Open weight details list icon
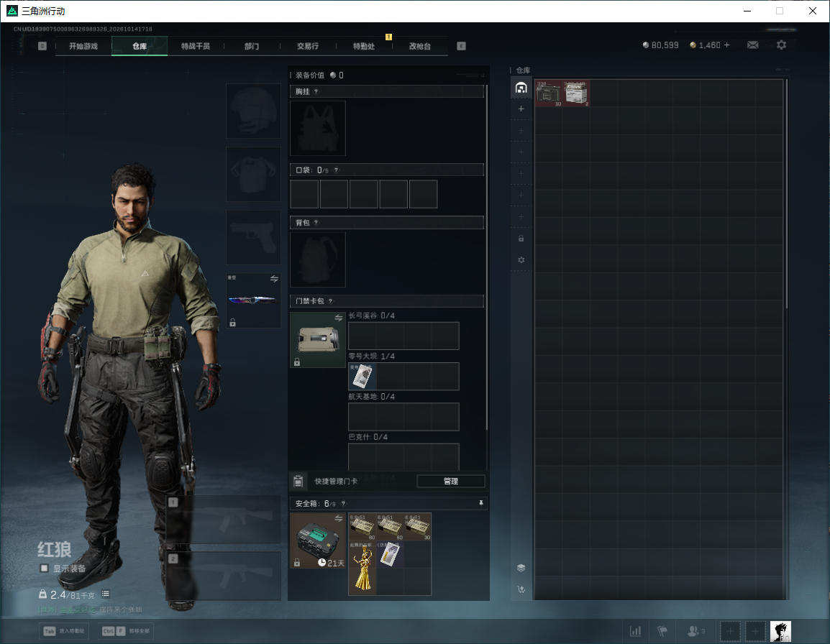 tap(105, 594)
